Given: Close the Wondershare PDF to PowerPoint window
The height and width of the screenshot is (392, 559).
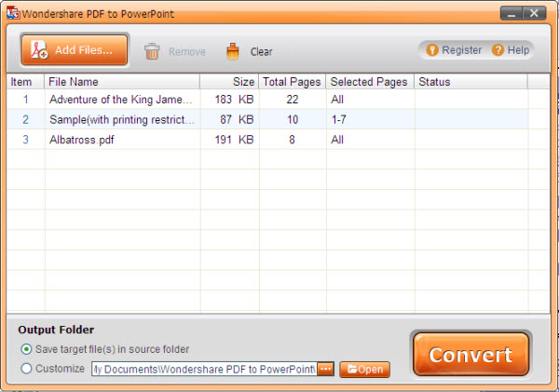Looking at the screenshot, I should pos(534,13).
